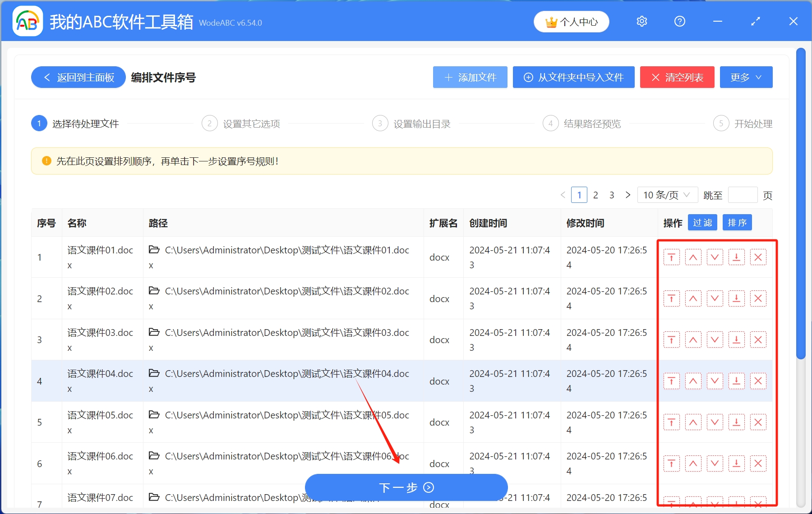The image size is (812, 514).
Task: Remove 语文课件06 from the file list
Action: (758, 464)
